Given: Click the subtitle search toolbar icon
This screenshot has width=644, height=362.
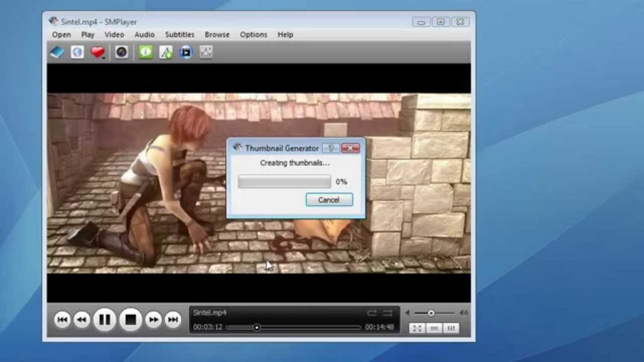Looking at the screenshot, I should [166, 52].
